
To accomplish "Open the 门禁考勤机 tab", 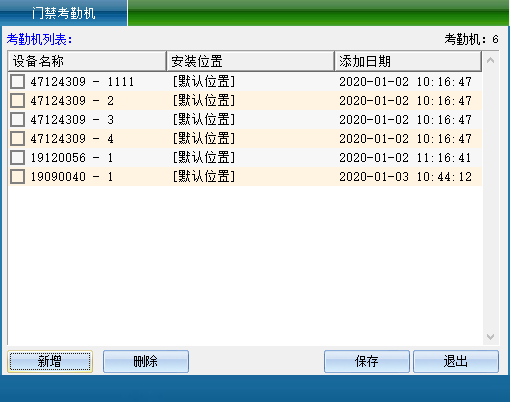I will 63,13.
